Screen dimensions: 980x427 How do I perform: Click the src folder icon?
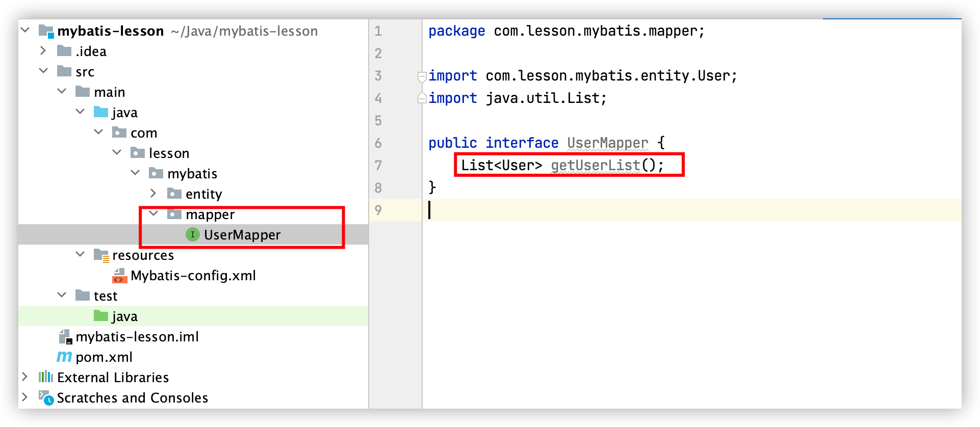tap(64, 71)
